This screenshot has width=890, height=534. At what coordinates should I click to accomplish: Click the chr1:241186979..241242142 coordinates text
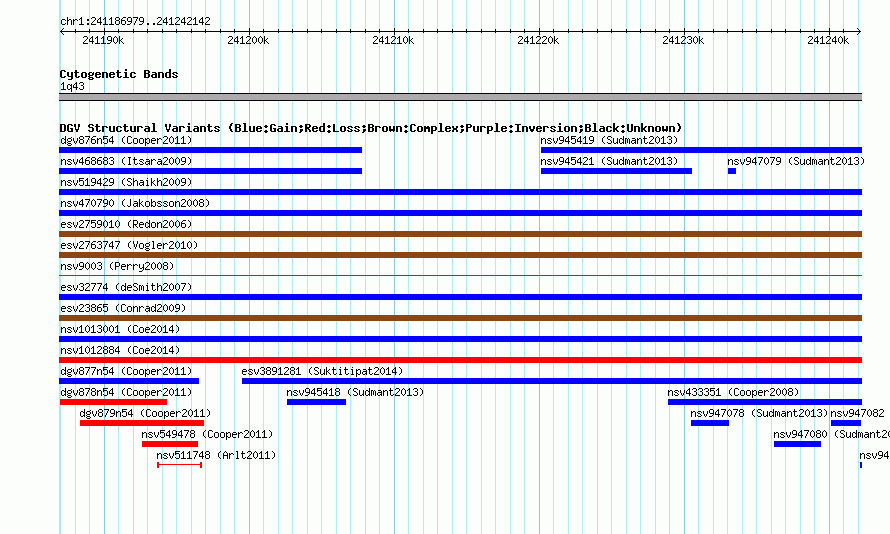135,21
